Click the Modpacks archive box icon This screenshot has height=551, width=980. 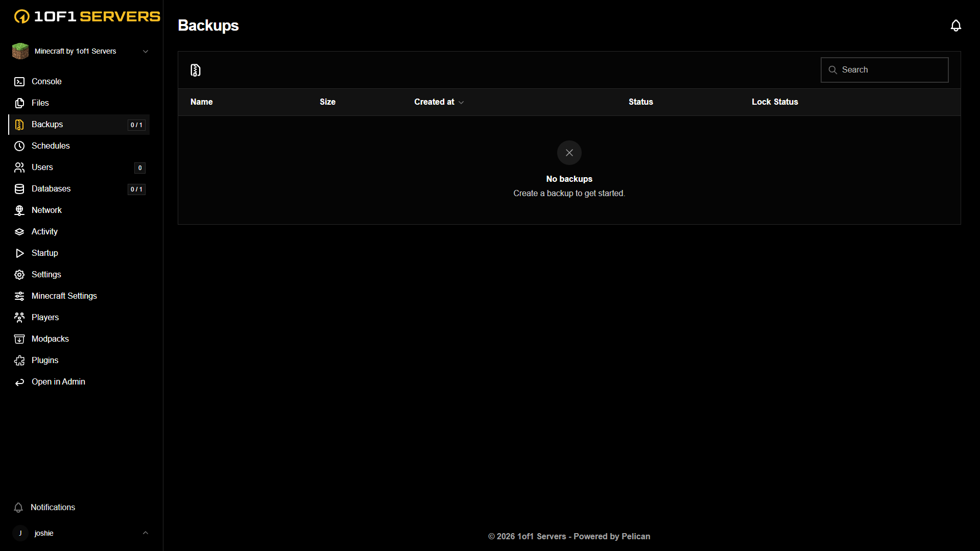(x=19, y=339)
